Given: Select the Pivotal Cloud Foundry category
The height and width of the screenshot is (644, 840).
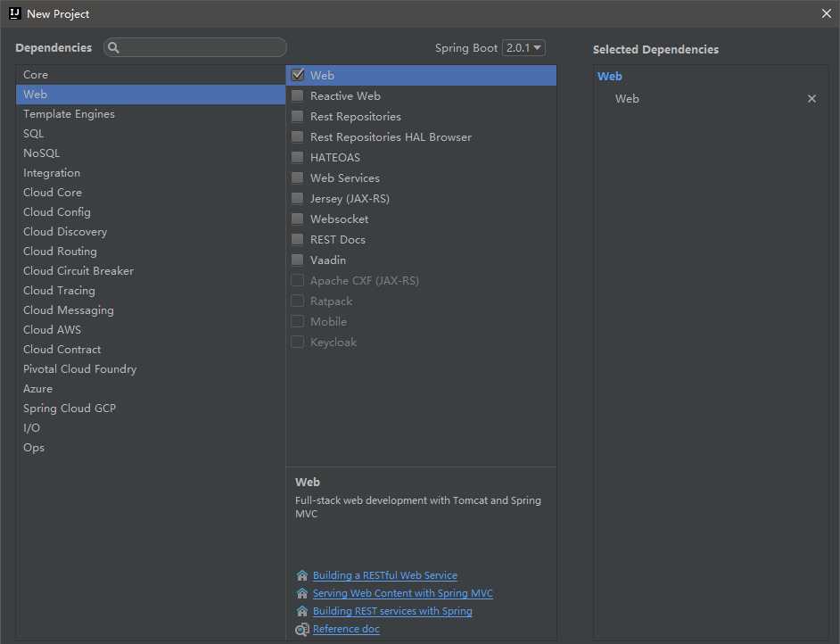Looking at the screenshot, I should point(151,369).
